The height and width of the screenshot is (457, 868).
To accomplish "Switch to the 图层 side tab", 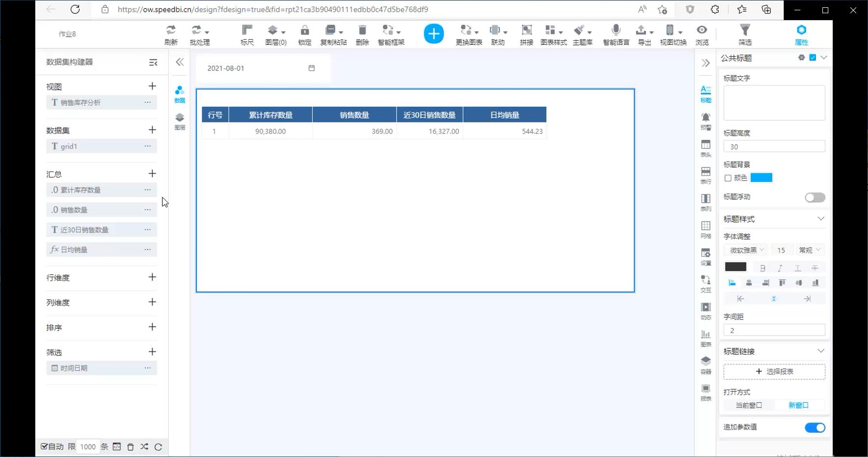I will point(180,120).
